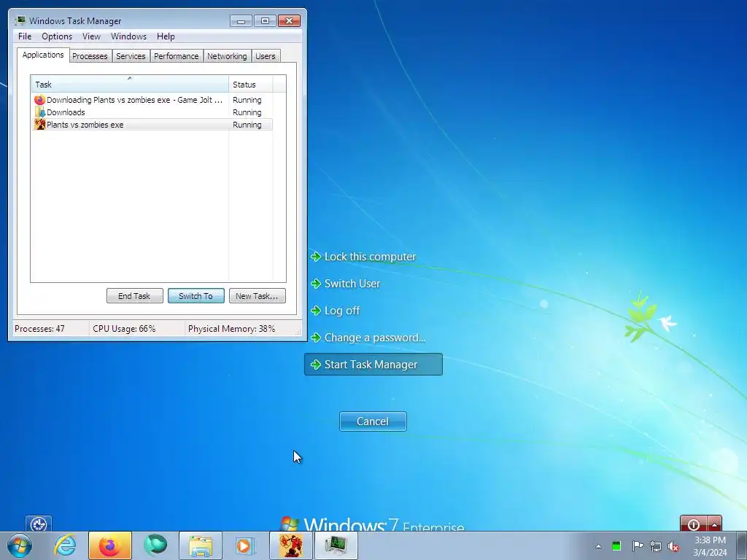Open Ease of Access button

pos(39,524)
